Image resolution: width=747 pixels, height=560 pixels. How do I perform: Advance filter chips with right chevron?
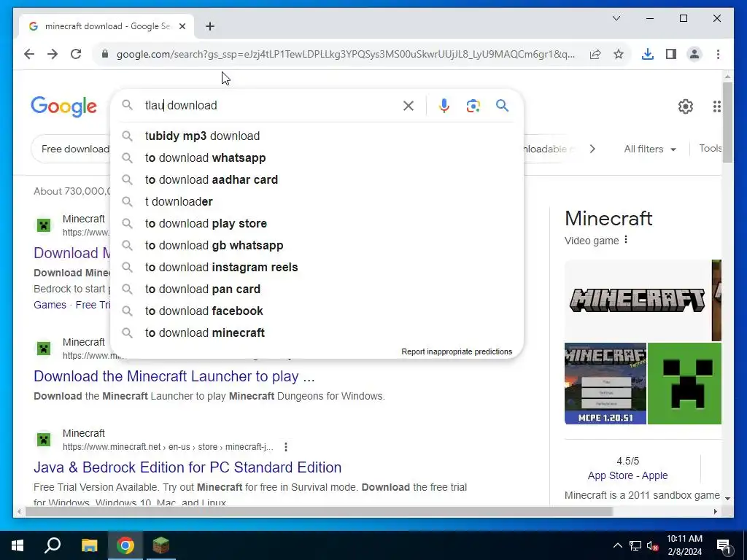pyautogui.click(x=592, y=149)
